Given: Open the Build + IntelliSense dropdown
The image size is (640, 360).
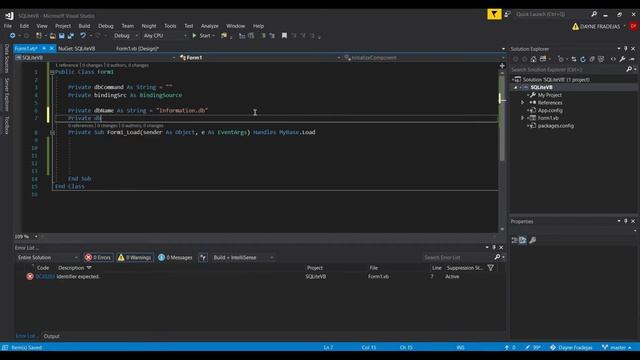Looking at the screenshot, I should (243, 258).
